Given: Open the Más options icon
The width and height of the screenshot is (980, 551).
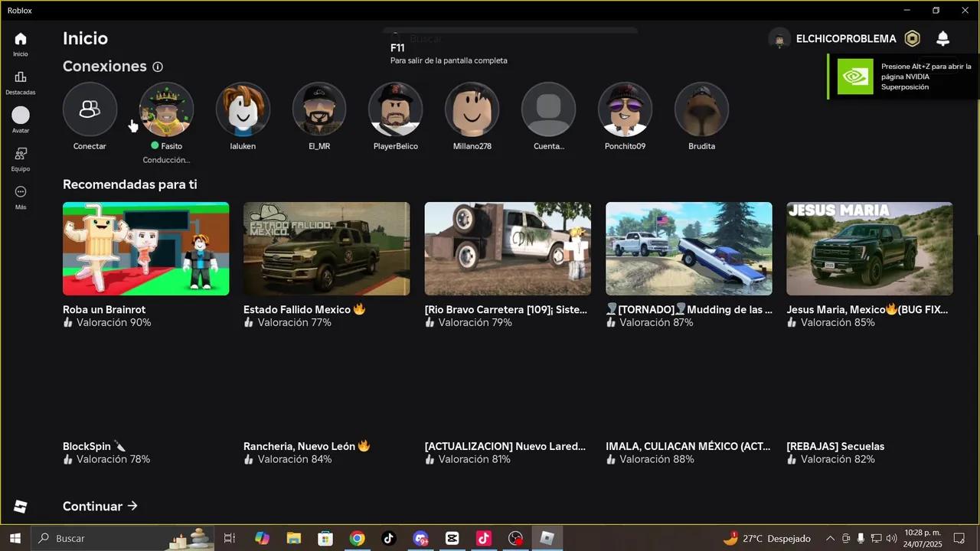Looking at the screenshot, I should click(21, 191).
